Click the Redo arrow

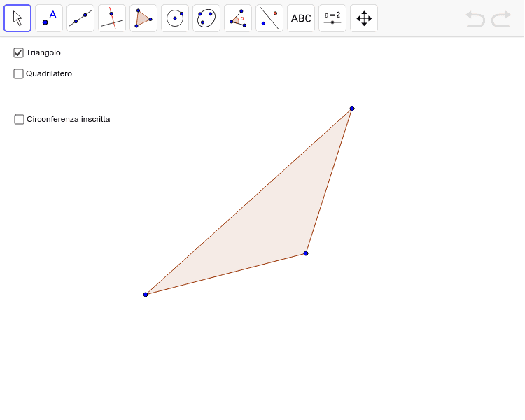point(501,19)
